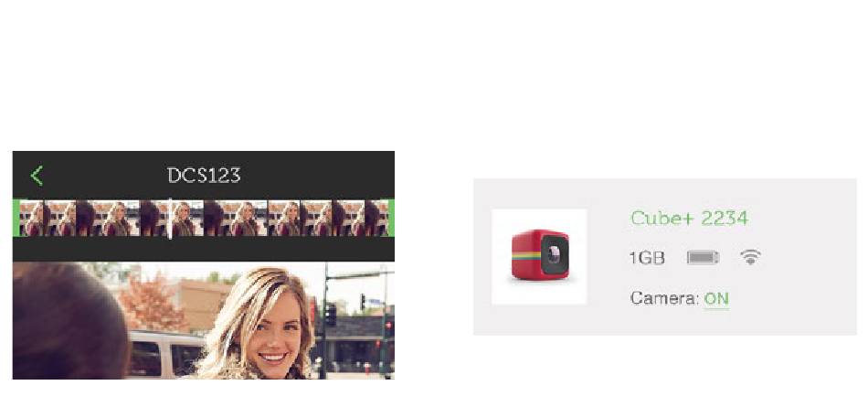
Task: Tap the traffic light in the video preview
Action: [x=331, y=315]
